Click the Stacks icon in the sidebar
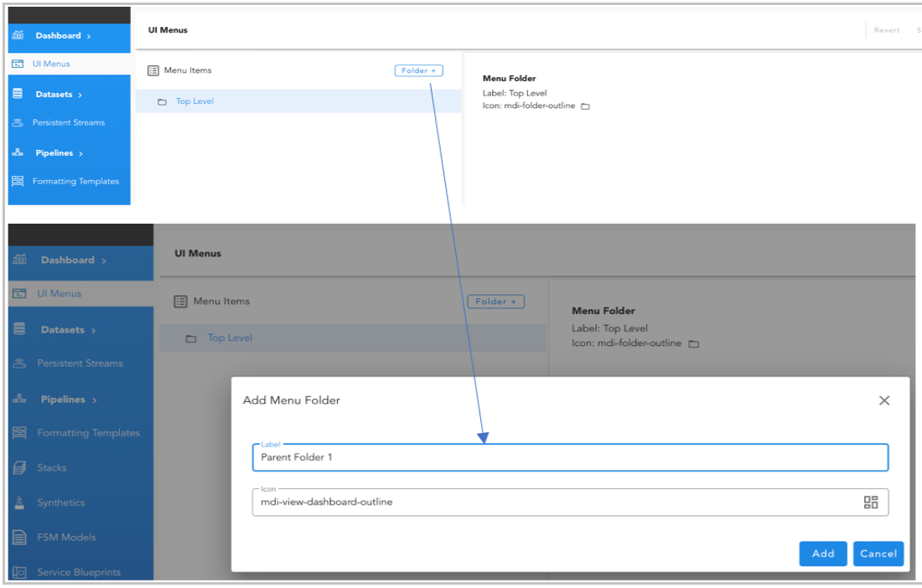Viewport: 922px width, 588px height. click(18, 468)
